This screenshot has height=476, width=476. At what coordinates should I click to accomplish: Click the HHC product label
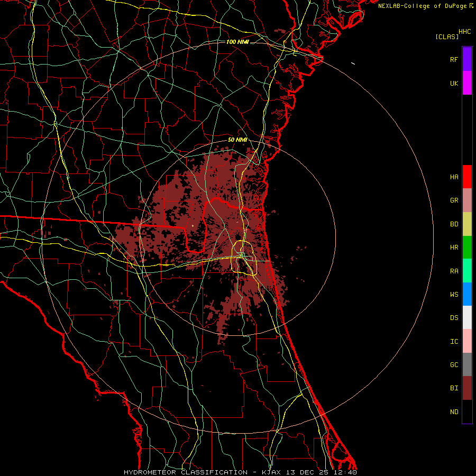[x=465, y=32]
